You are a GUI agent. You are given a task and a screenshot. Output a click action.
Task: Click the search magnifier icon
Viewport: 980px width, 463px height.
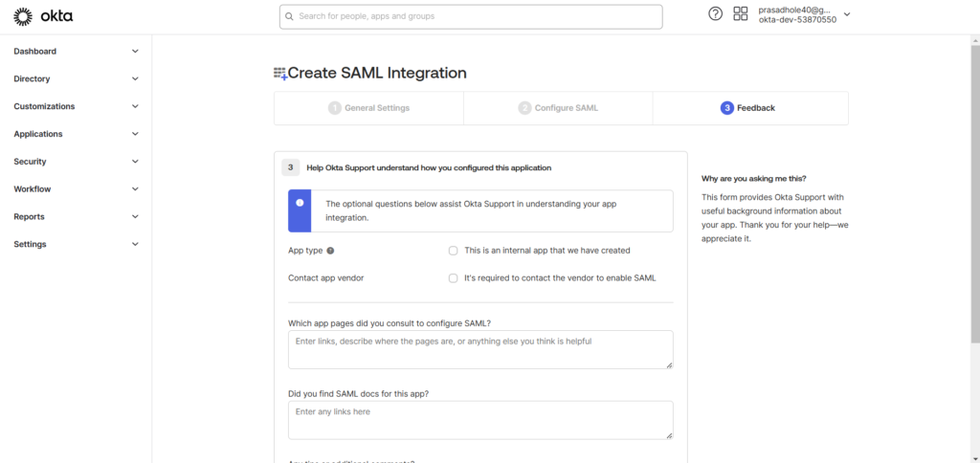point(289,17)
